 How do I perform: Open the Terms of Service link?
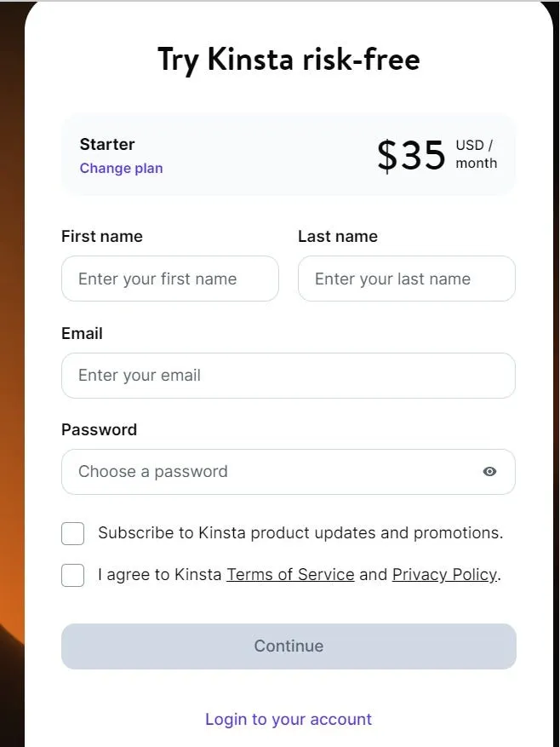pyautogui.click(x=290, y=575)
